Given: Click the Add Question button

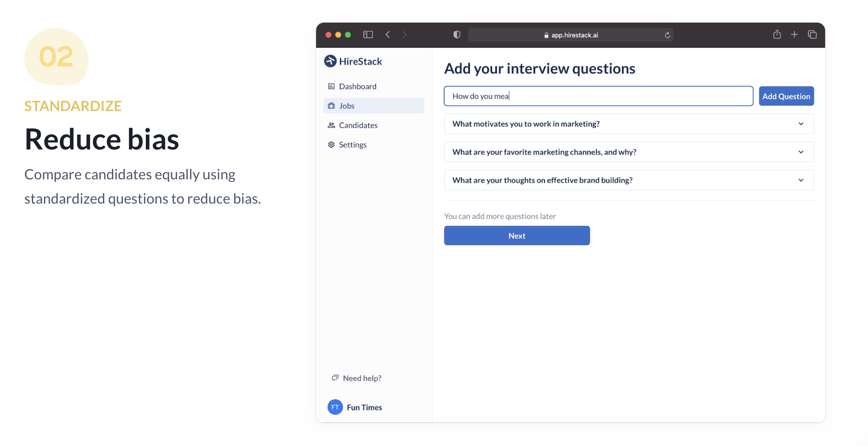Looking at the screenshot, I should point(786,96).
